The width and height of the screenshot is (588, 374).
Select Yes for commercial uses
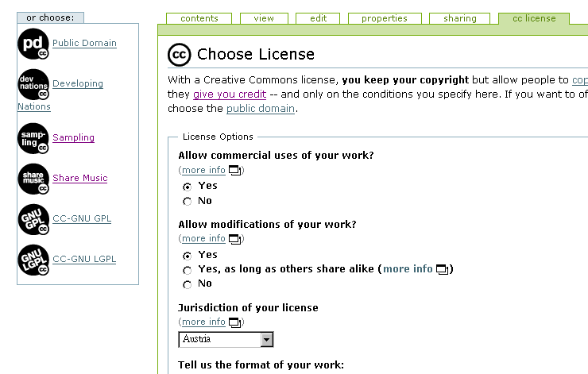[188, 187]
